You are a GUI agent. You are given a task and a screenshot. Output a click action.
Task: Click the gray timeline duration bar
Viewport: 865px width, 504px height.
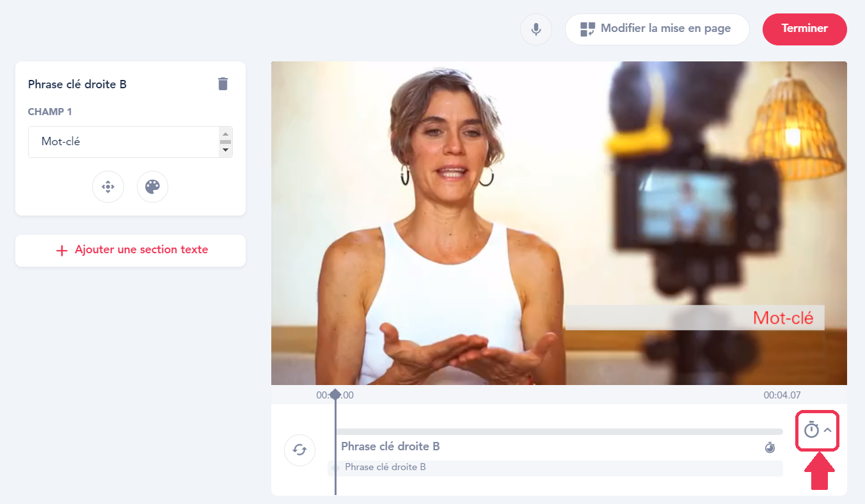pos(558,432)
